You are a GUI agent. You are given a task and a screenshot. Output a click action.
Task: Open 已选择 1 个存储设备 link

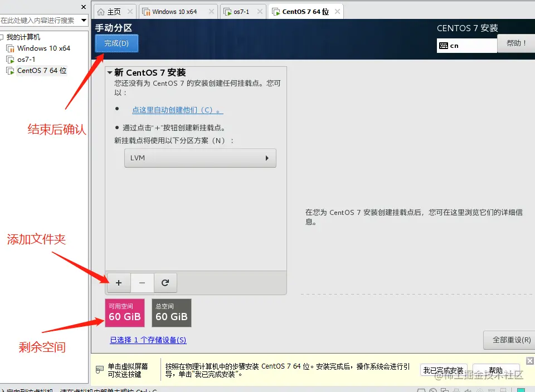[x=148, y=340]
